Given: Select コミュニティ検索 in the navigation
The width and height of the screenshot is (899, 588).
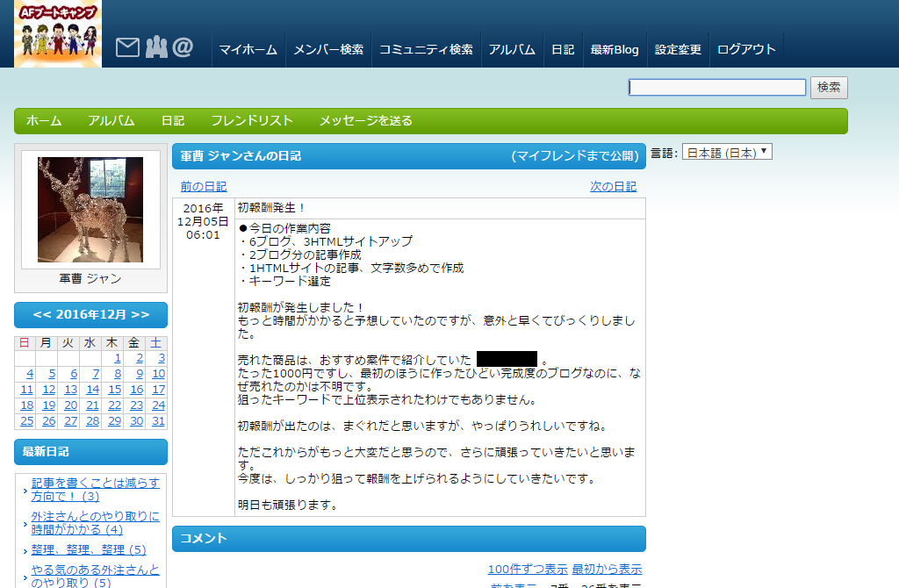Looking at the screenshot, I should tap(426, 50).
